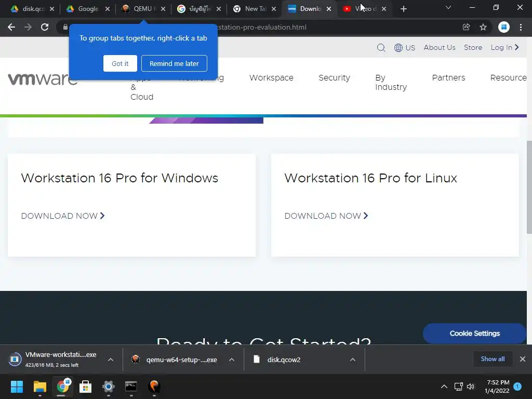Open the Partners navigation menu
The image size is (532, 399).
pyautogui.click(x=448, y=78)
